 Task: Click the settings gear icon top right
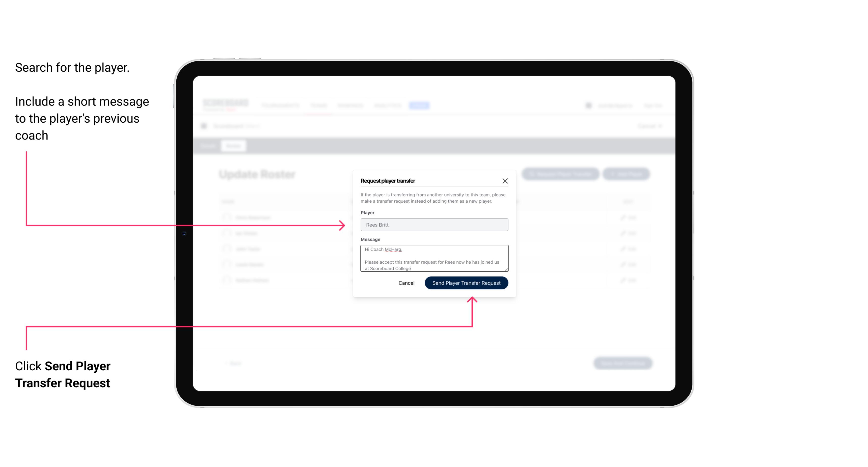coord(588,105)
